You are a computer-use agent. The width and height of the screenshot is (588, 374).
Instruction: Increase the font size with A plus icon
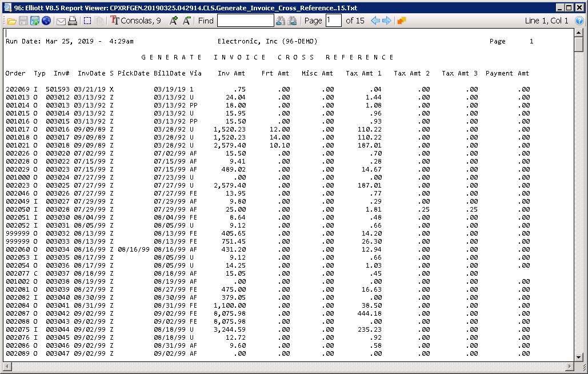point(173,21)
